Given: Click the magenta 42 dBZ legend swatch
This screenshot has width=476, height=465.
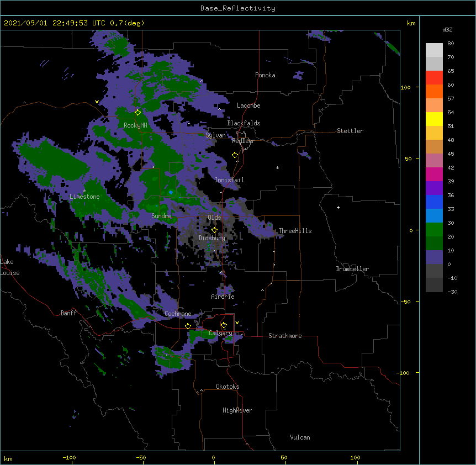Looking at the screenshot, I should pyautogui.click(x=434, y=174).
